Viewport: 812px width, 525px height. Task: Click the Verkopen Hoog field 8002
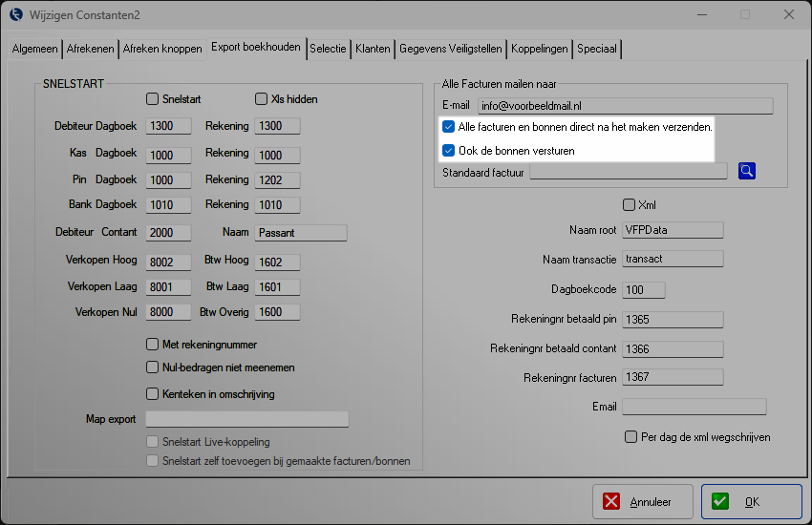168,262
